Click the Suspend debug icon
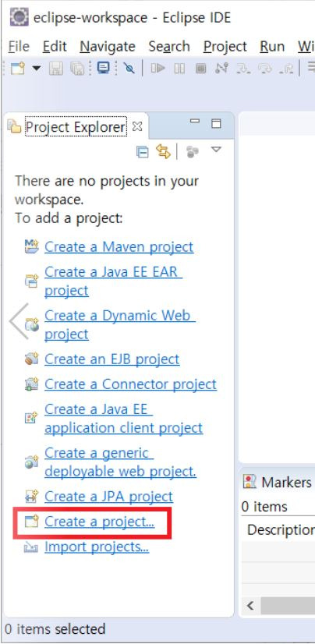 coord(179,68)
